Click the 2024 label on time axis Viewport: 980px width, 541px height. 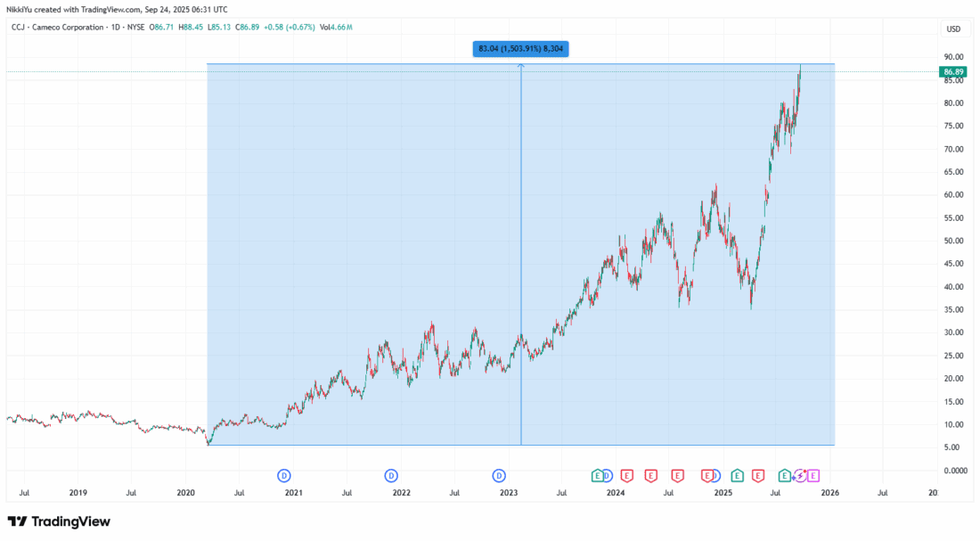point(615,492)
